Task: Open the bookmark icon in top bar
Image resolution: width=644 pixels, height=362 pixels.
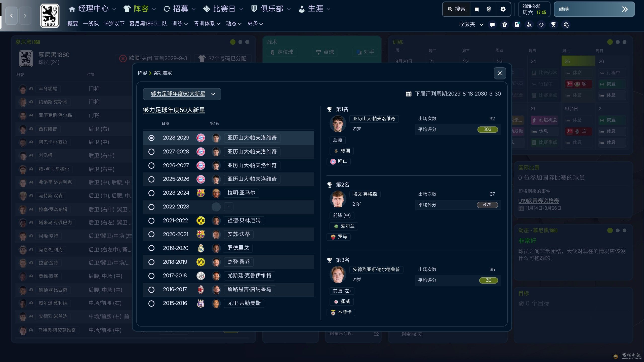Action: (476, 9)
